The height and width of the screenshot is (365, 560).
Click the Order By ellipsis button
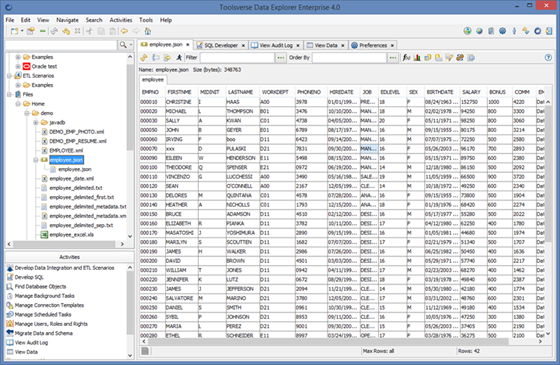(x=393, y=58)
